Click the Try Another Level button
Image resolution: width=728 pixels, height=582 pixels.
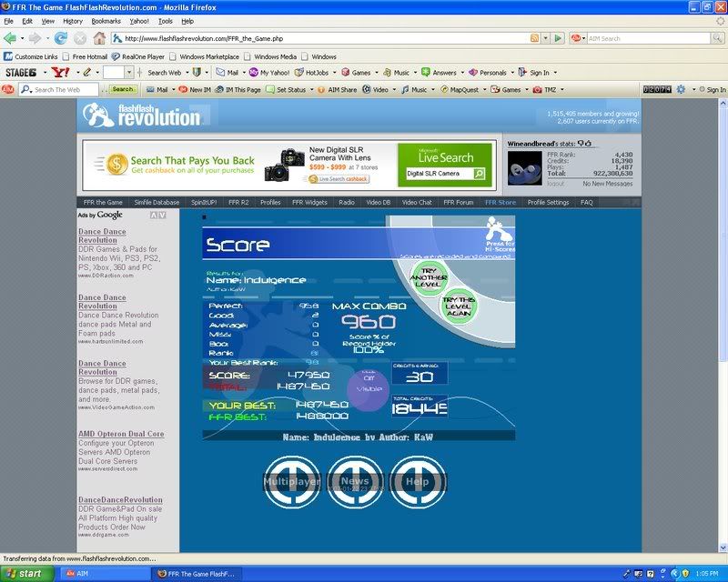pyautogui.click(x=428, y=276)
